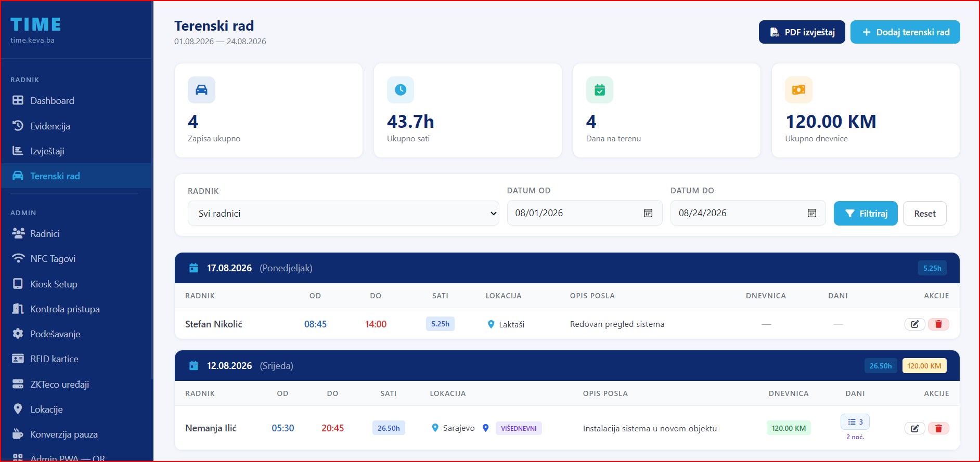Go to Evidencija in the sidebar
980x462 pixels.
pos(76,126)
